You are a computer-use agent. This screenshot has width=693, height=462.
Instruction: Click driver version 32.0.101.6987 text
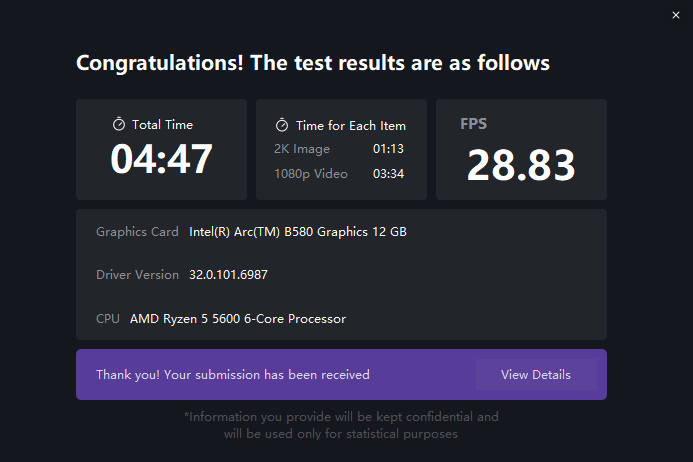click(x=228, y=275)
